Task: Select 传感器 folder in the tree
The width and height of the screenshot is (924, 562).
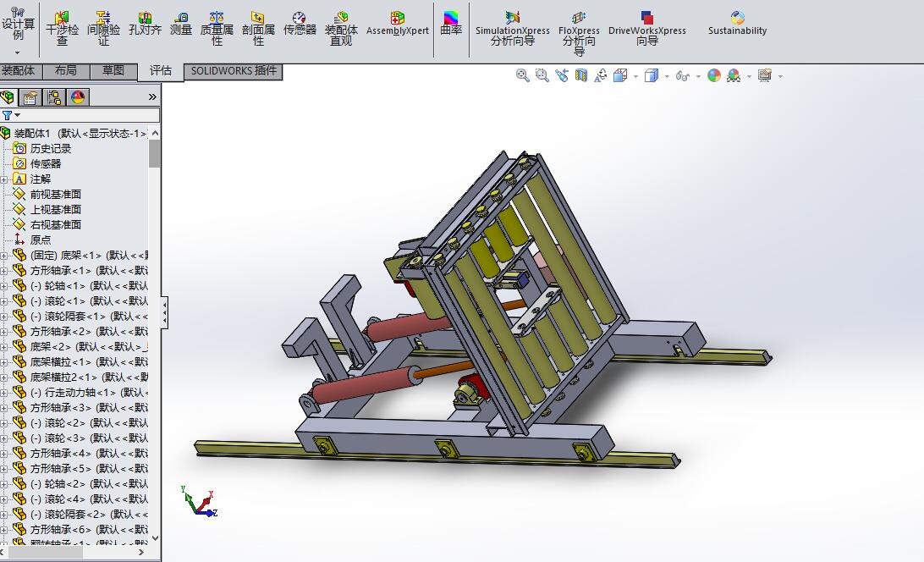Action: tap(37, 164)
